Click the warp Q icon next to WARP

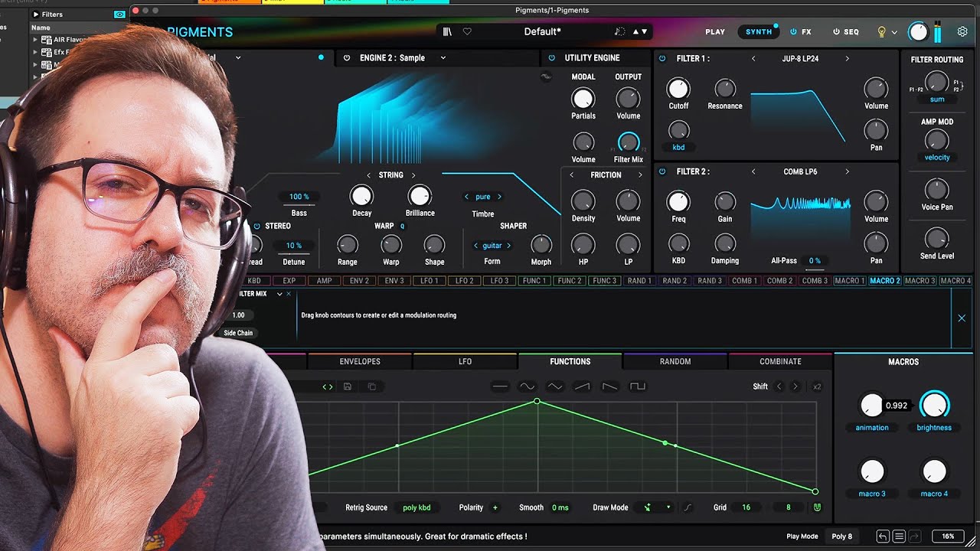(403, 226)
